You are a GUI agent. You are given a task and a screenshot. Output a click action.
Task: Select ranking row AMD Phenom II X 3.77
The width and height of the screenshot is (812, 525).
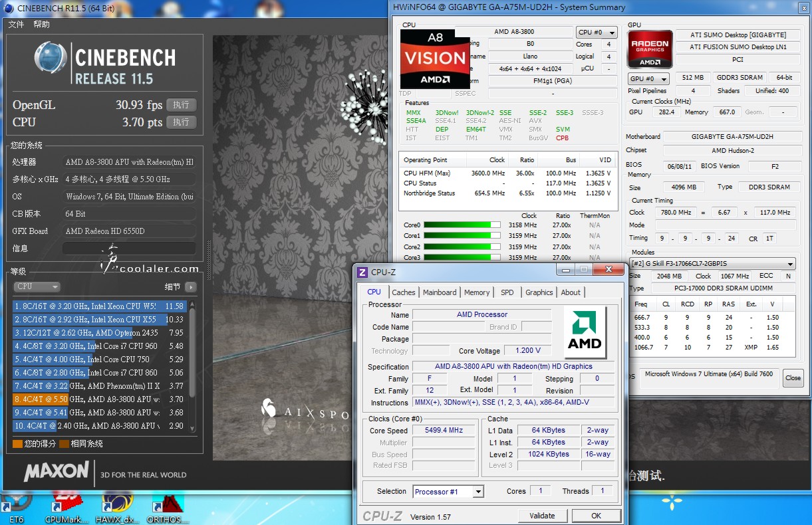(99, 386)
